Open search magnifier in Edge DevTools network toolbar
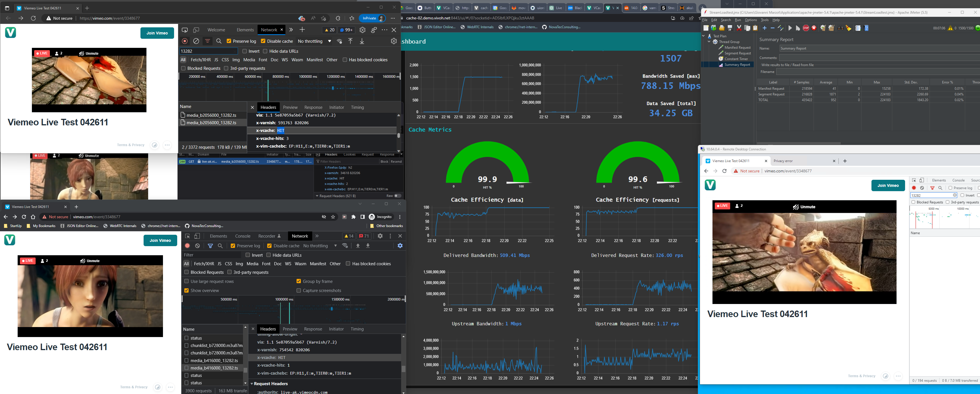The image size is (980, 394). 219,41
